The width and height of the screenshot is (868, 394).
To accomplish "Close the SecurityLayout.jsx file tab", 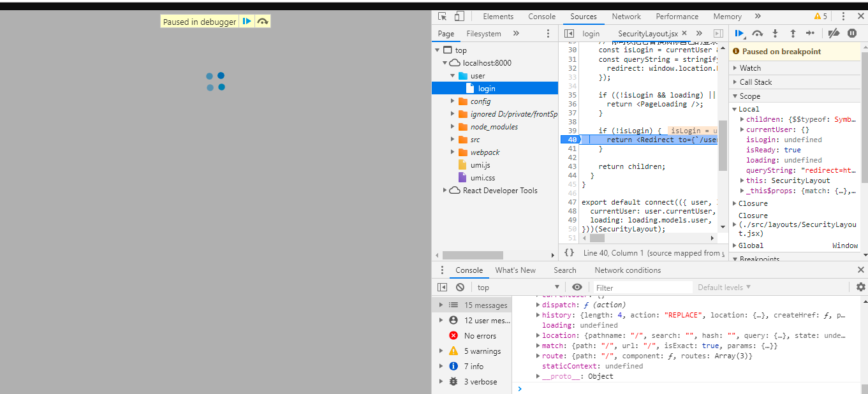I will (x=685, y=33).
